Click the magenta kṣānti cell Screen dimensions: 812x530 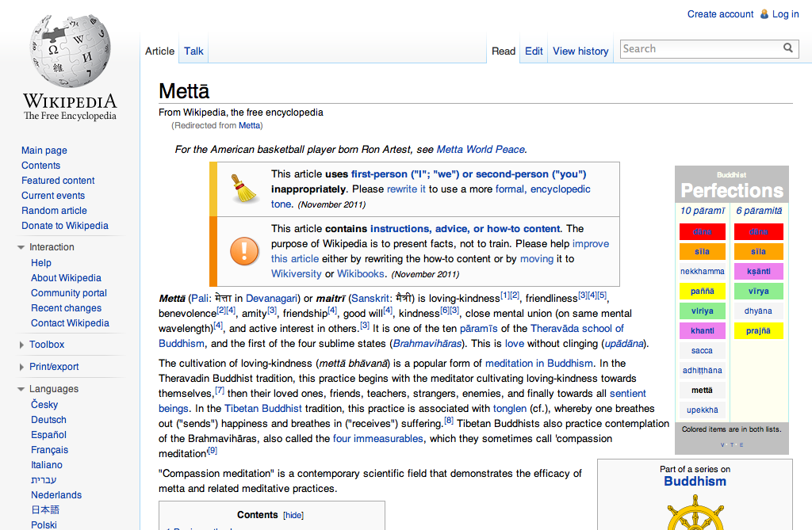click(x=758, y=271)
